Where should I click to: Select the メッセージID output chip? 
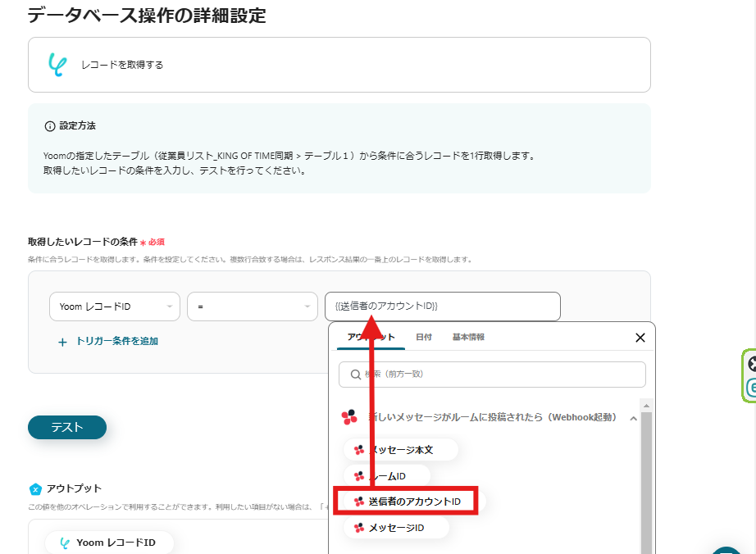pyautogui.click(x=396, y=528)
